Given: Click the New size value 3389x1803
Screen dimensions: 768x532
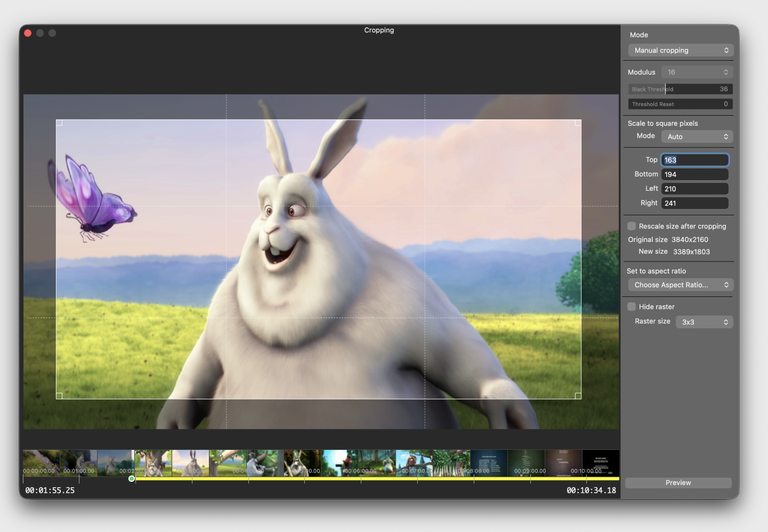Looking at the screenshot, I should click(691, 252).
